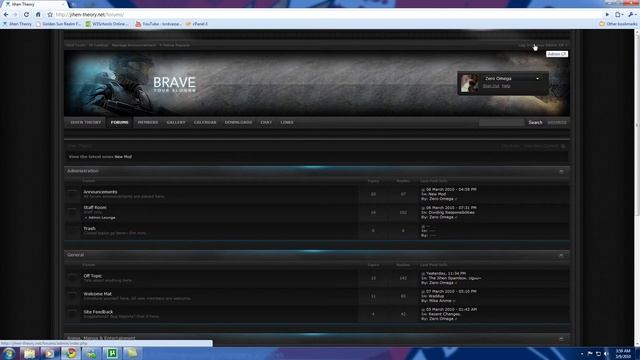Open the Links navigation tab
This screenshot has height=360, width=640.
[x=287, y=122]
